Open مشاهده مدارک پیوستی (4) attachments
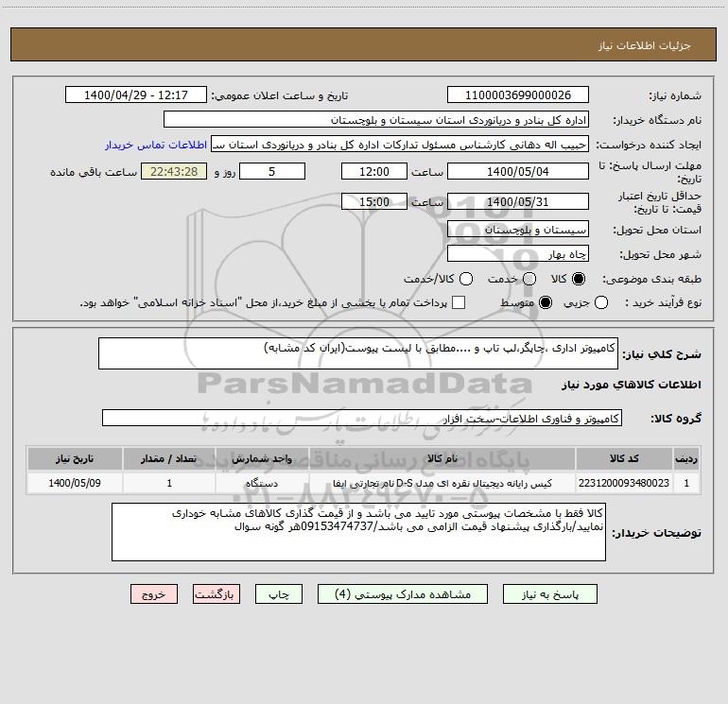This screenshot has width=728, height=704. [403, 594]
